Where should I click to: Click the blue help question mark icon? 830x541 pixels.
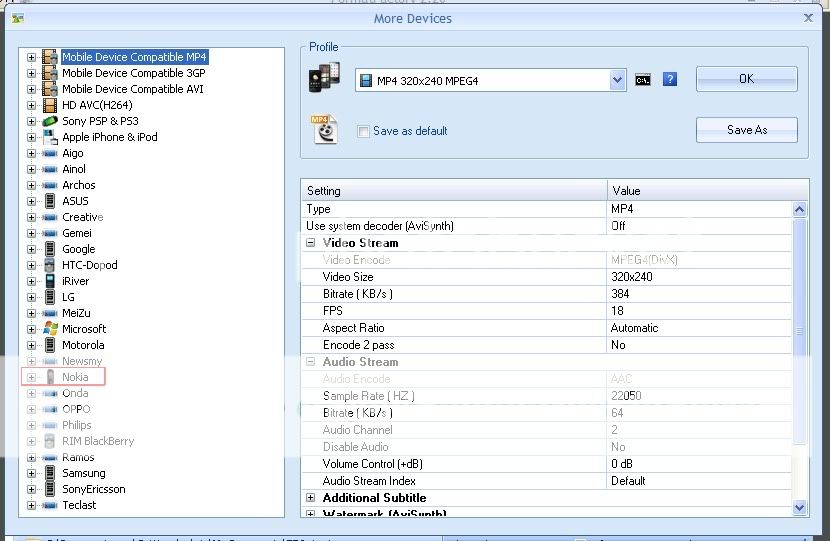click(670, 80)
